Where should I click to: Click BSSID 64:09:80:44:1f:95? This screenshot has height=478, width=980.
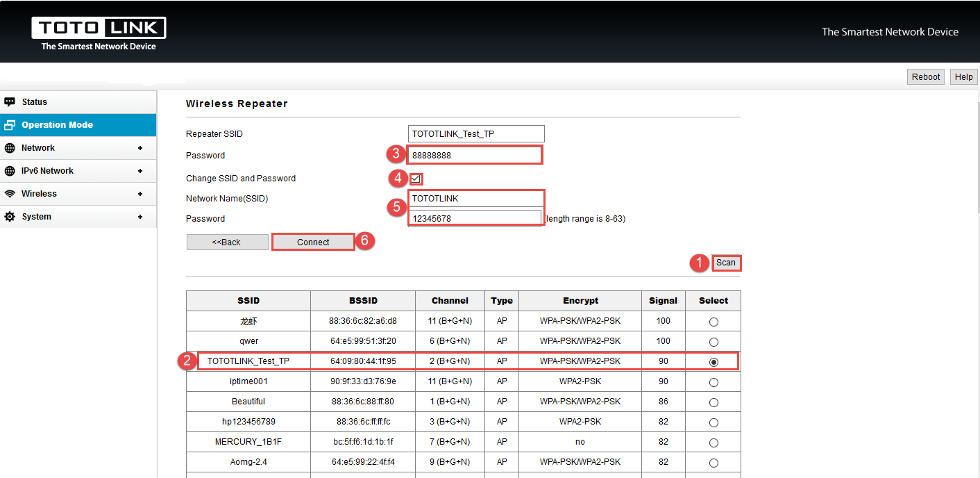pyautogui.click(x=363, y=361)
